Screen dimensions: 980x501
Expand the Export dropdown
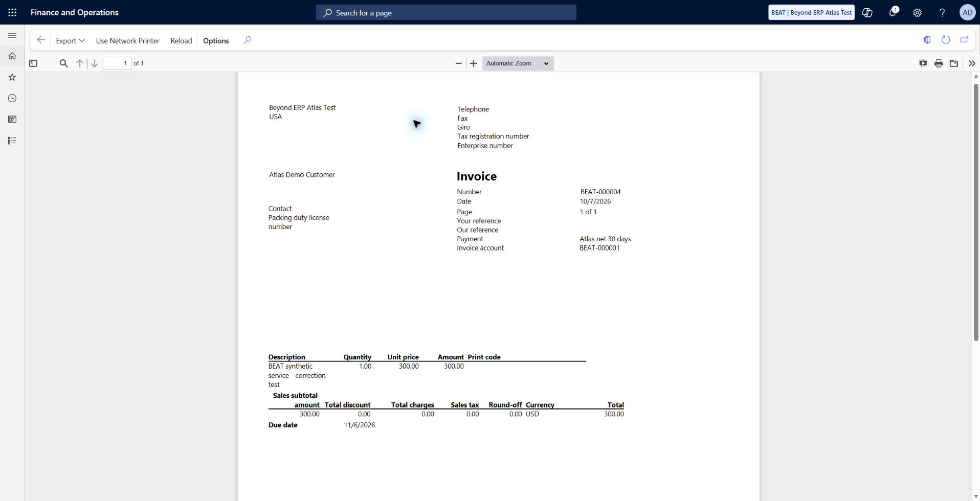click(x=70, y=41)
